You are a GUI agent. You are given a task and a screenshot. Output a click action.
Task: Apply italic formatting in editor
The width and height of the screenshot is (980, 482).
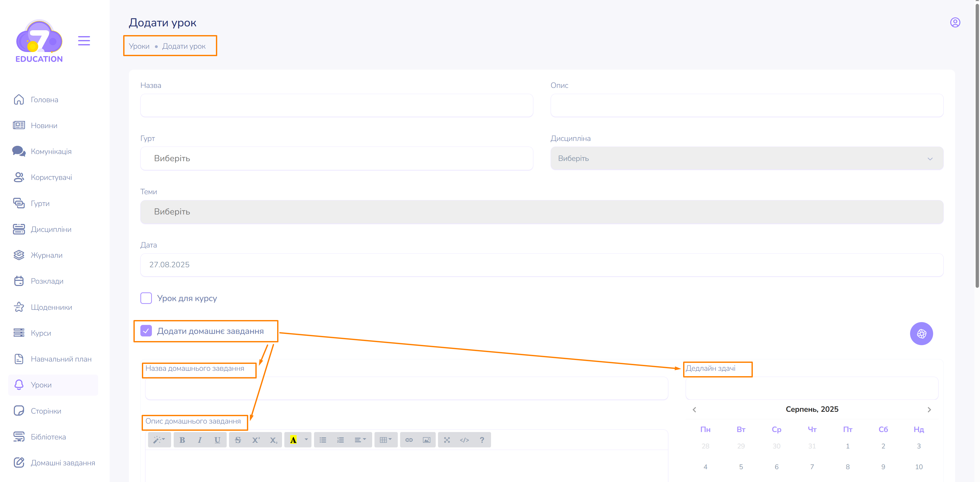[200, 440]
